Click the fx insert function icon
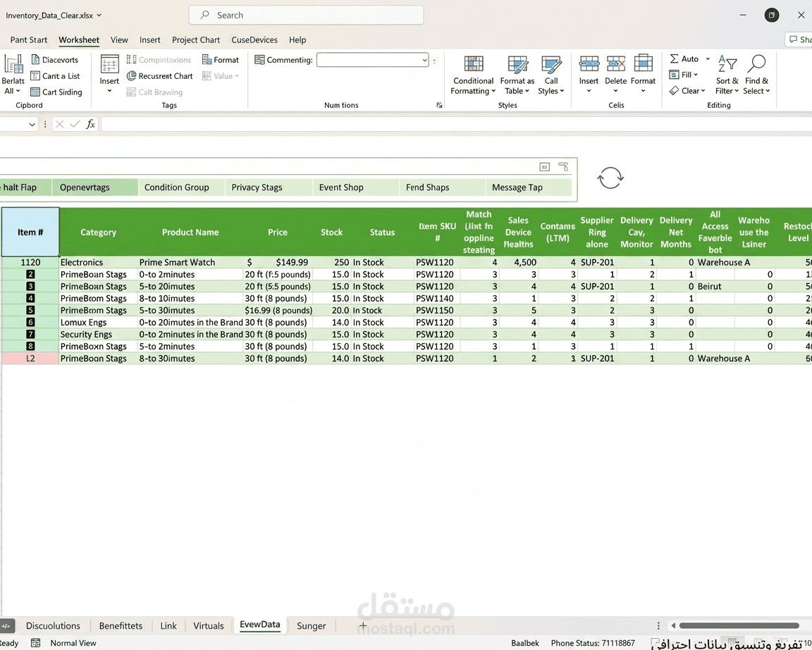The width and height of the screenshot is (812, 650). (x=91, y=124)
